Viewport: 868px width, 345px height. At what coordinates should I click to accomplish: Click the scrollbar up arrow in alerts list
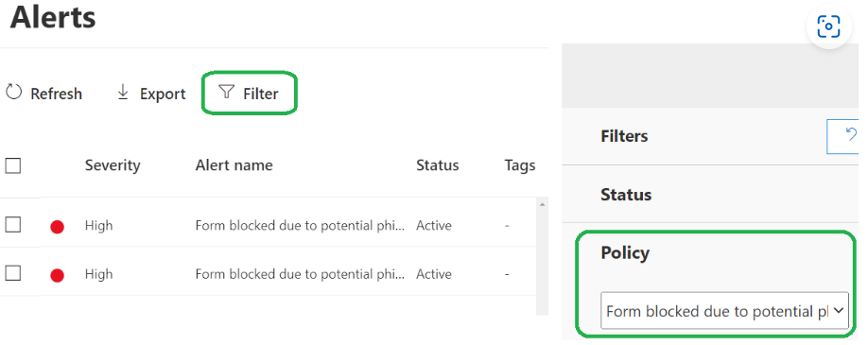[542, 205]
